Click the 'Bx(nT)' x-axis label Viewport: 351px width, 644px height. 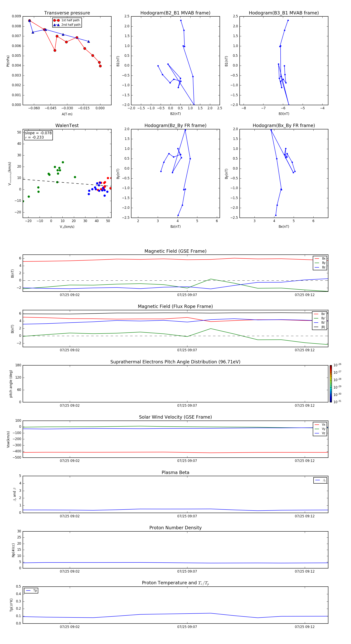284,227
